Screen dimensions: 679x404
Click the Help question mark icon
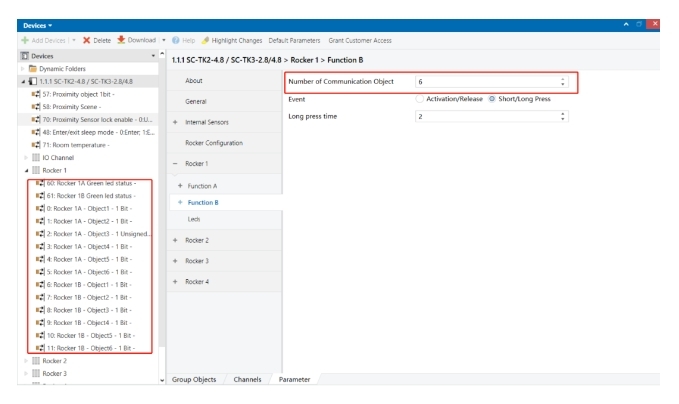[173, 39]
